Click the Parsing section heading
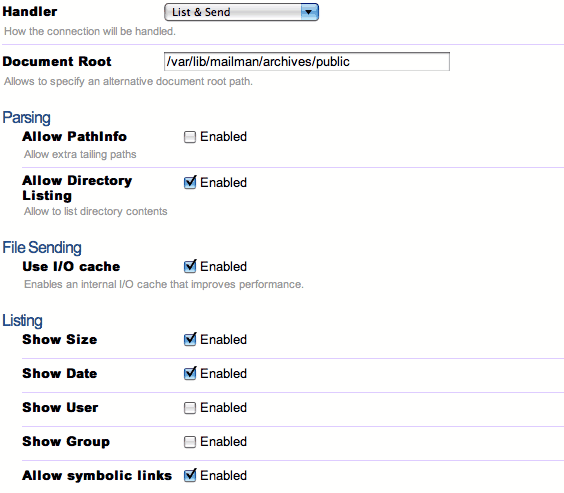Viewport: 564px width, 493px height. click(x=26, y=118)
